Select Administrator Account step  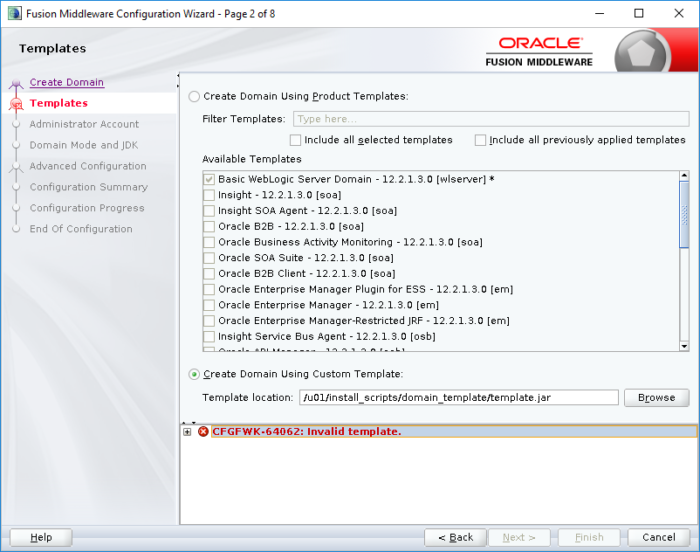coord(84,124)
